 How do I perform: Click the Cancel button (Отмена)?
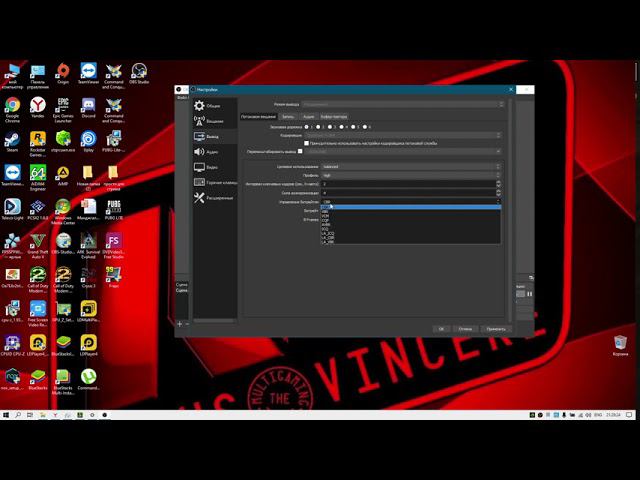pos(465,329)
